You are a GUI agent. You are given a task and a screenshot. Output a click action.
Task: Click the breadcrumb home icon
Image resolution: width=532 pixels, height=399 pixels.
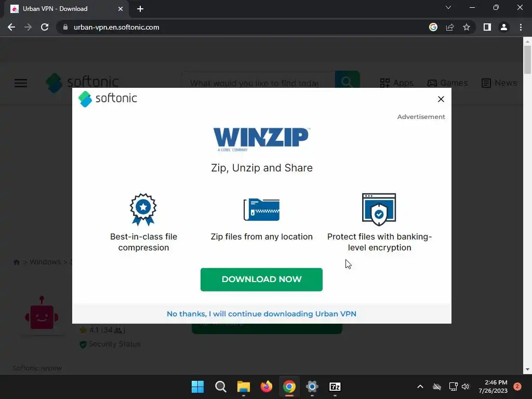coord(16,262)
